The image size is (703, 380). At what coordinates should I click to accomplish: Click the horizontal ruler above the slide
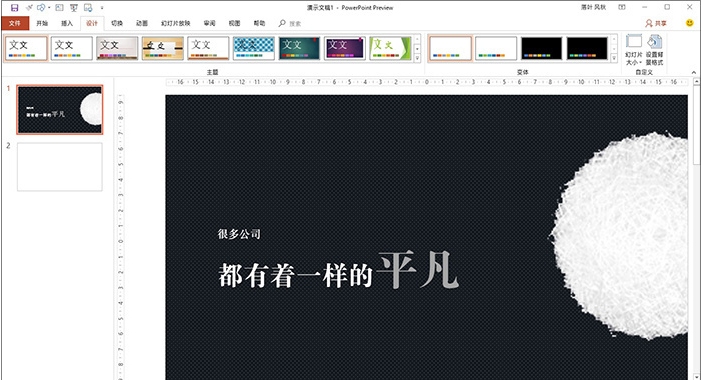[x=426, y=82]
